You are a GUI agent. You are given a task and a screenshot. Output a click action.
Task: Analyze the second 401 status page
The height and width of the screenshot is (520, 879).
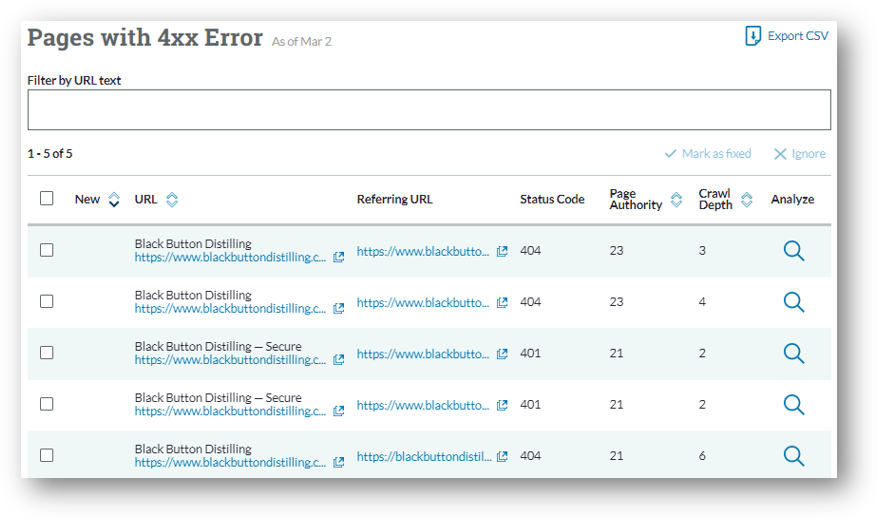[x=794, y=405]
